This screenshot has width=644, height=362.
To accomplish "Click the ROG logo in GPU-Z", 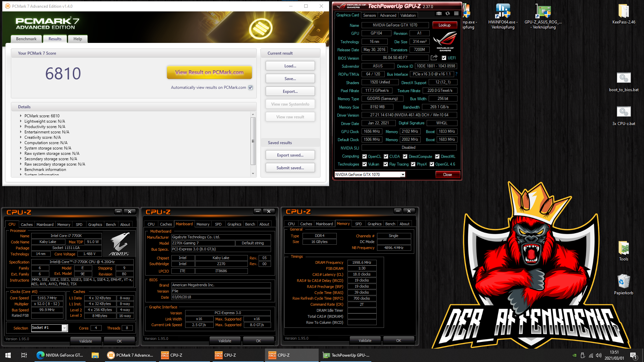I will tap(445, 41).
